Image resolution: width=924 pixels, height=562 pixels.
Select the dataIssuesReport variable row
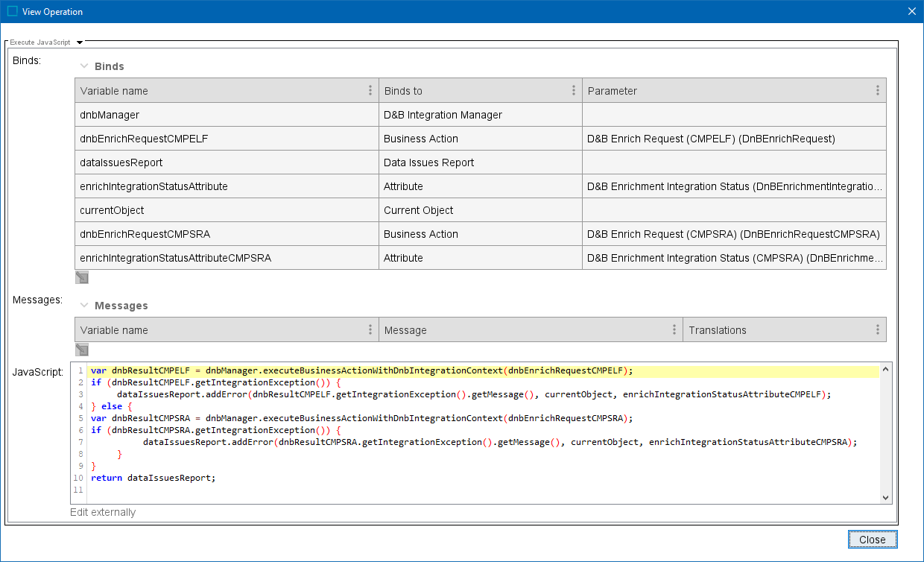(227, 162)
